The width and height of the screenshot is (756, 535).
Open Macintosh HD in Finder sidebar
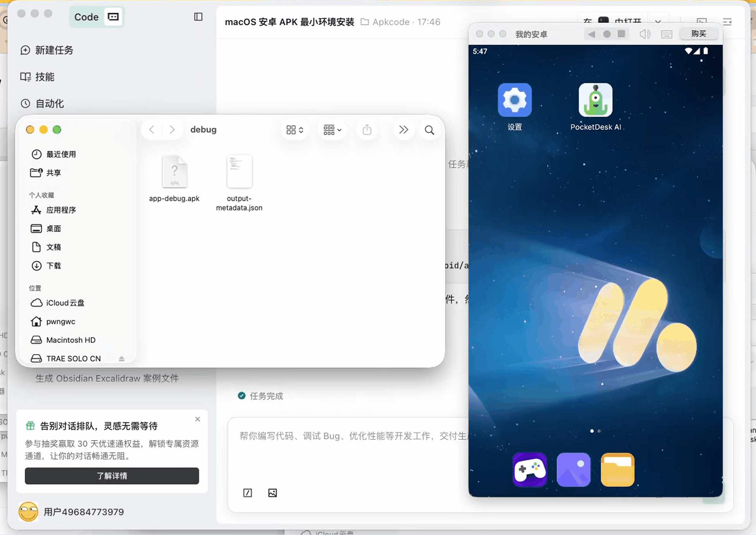tap(63, 340)
